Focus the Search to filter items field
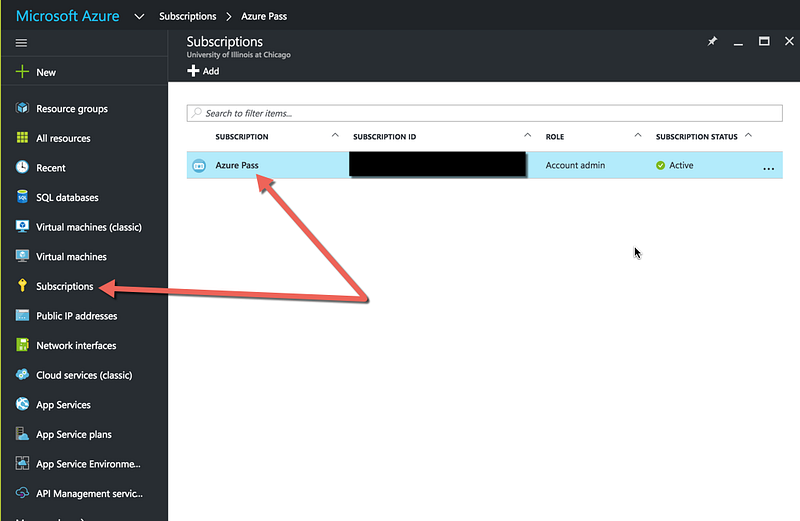 tap(484, 113)
